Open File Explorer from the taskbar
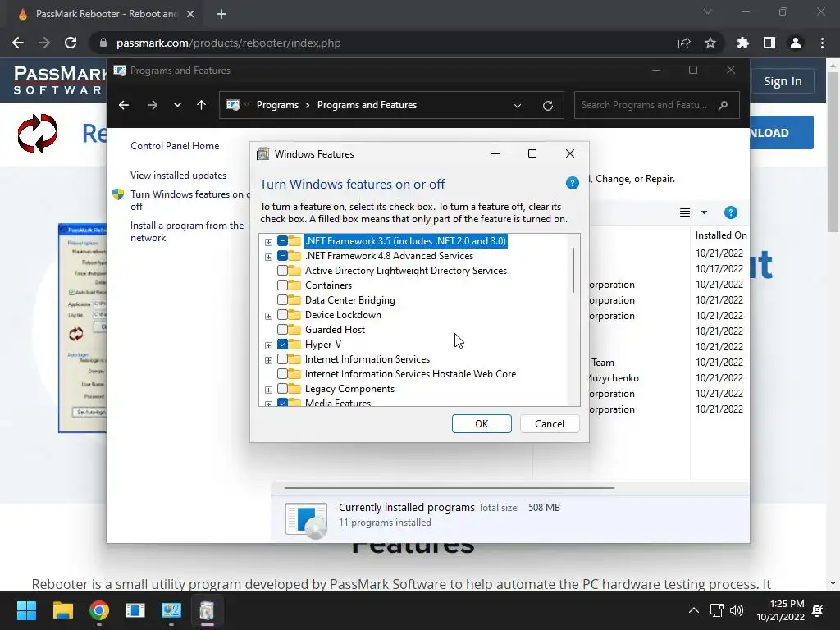This screenshot has width=840, height=630. pos(62,610)
